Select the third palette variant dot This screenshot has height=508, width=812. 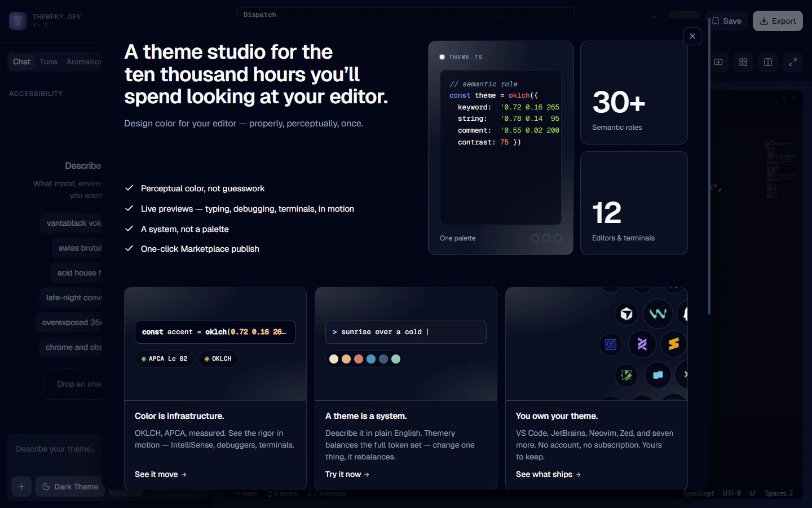point(557,238)
